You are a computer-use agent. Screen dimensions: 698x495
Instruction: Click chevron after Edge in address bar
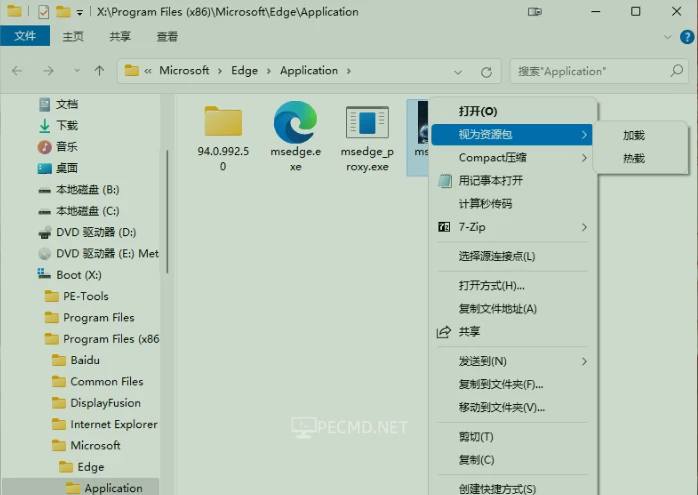(x=268, y=71)
